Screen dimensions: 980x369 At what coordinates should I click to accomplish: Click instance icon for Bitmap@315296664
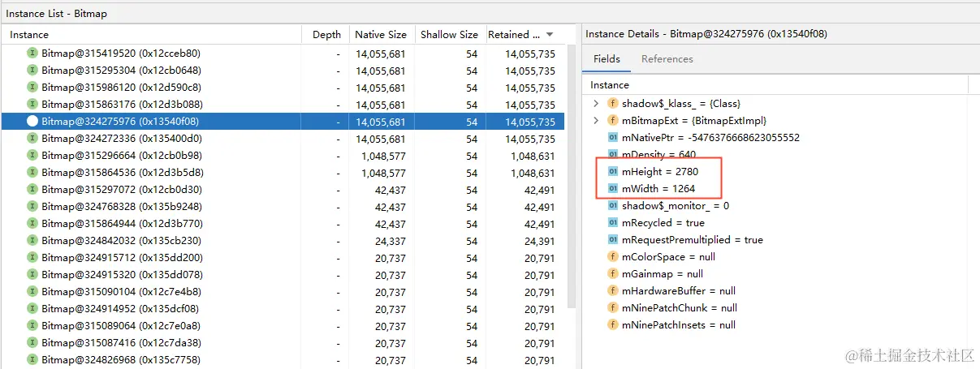[x=32, y=156]
